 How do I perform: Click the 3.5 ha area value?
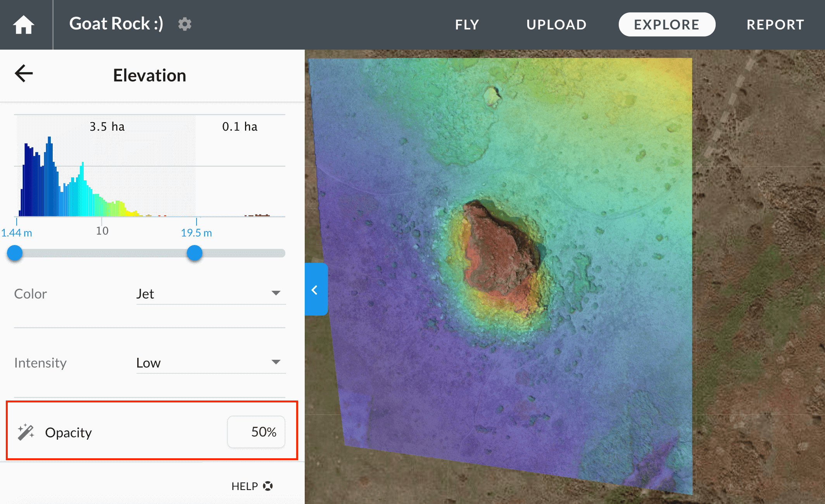pos(107,126)
